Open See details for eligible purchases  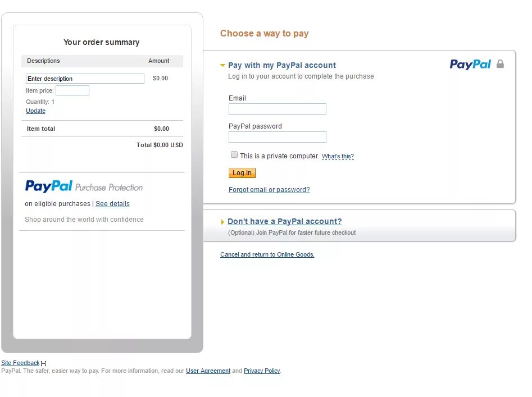coord(112,204)
